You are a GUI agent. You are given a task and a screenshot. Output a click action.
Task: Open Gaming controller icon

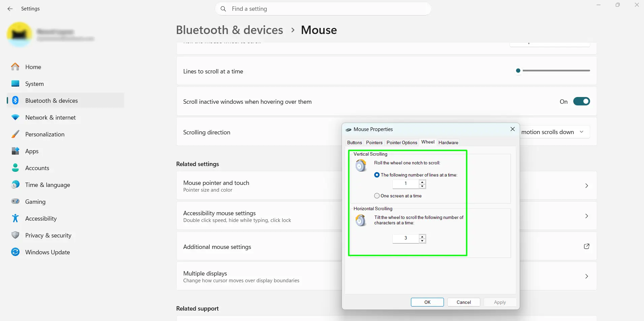click(15, 201)
